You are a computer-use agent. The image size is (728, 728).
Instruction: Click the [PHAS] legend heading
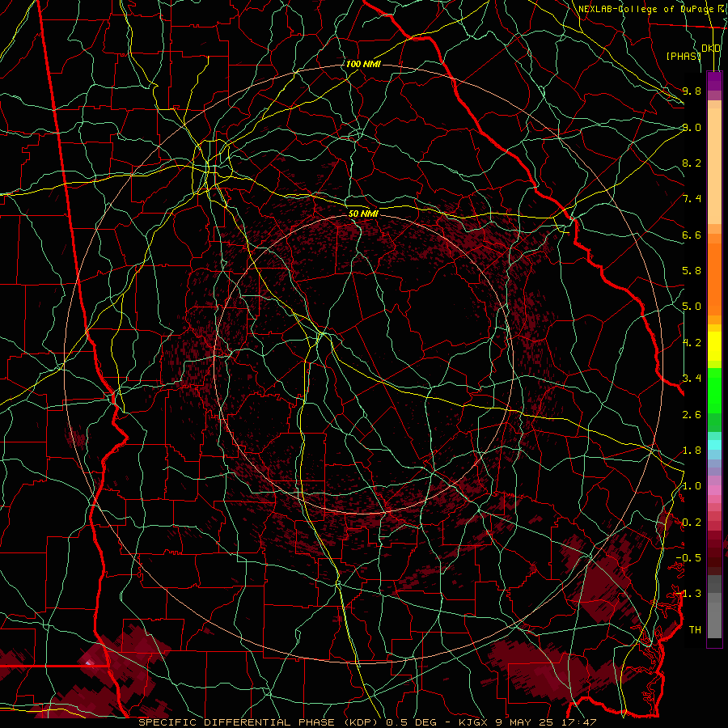(x=684, y=56)
